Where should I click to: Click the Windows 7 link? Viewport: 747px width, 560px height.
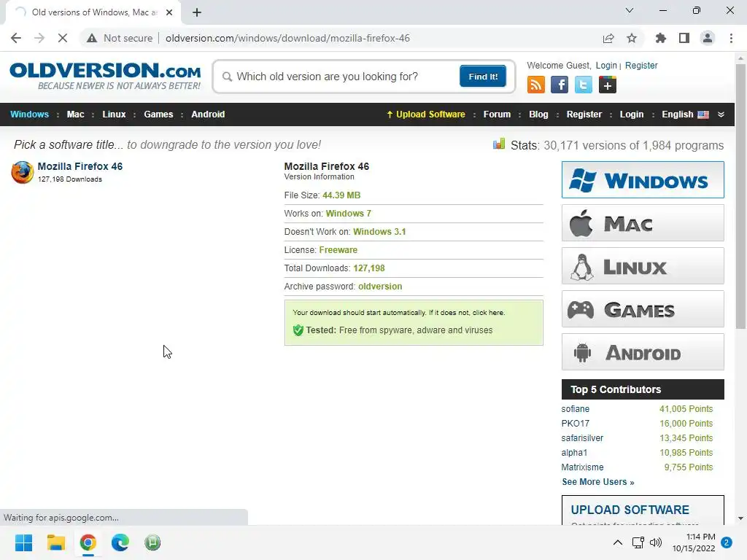[x=348, y=214]
